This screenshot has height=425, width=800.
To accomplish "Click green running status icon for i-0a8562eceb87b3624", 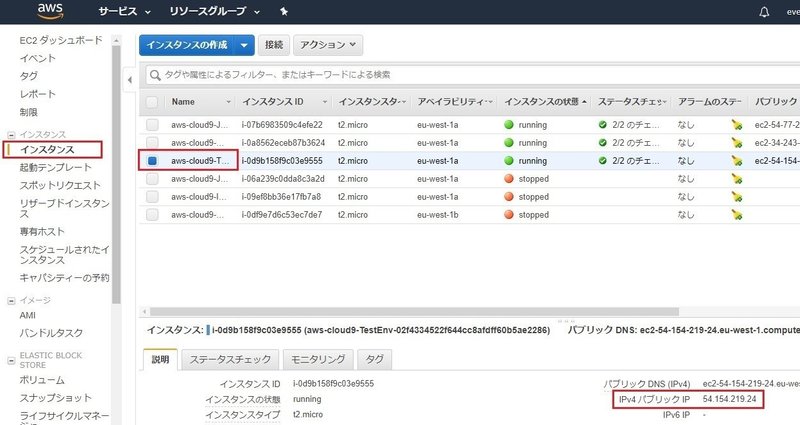I will pos(509,143).
